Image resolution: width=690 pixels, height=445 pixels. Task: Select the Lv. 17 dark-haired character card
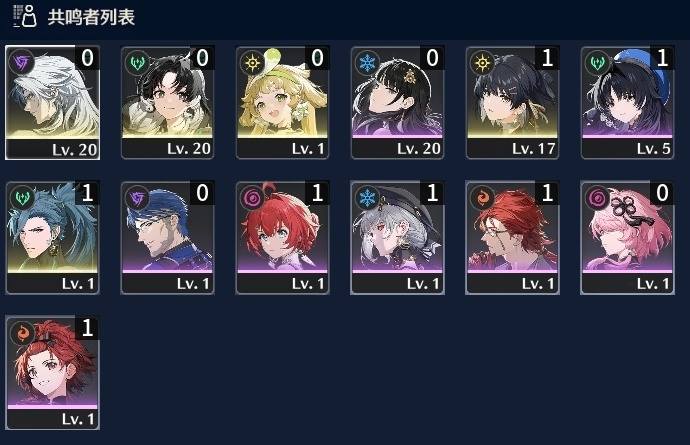coord(513,103)
